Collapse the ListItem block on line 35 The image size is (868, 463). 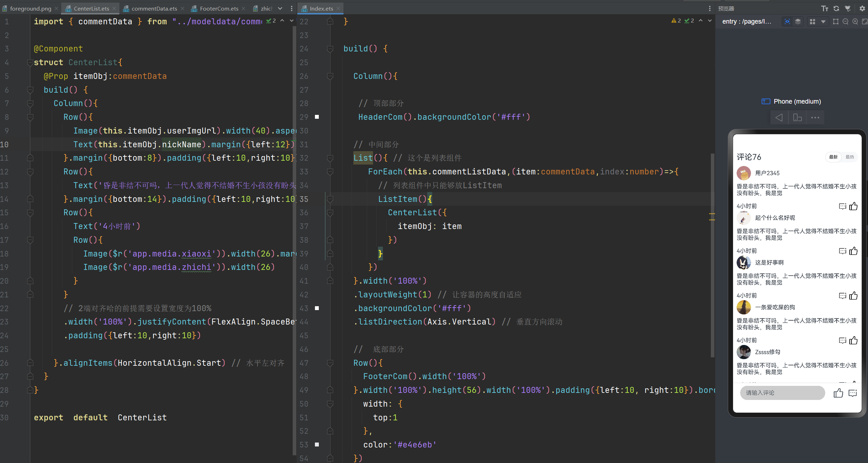coord(330,199)
